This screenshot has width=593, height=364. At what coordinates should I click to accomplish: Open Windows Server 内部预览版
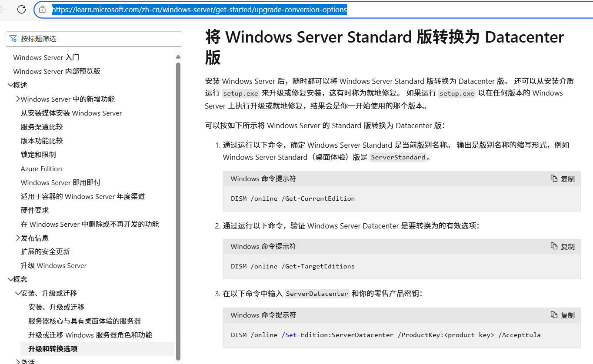pos(57,71)
